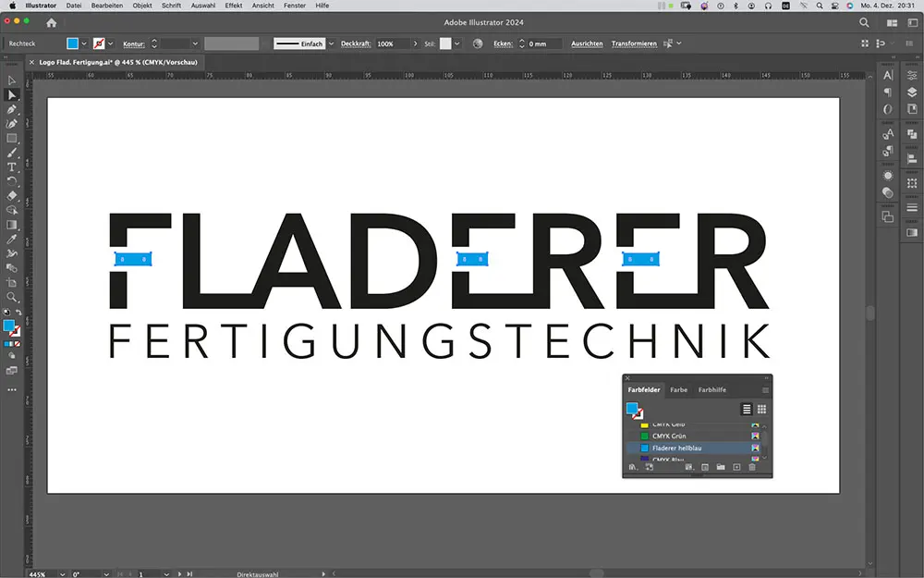Open the OpenType panel icon
This screenshot has height=578, width=924.
[888, 109]
